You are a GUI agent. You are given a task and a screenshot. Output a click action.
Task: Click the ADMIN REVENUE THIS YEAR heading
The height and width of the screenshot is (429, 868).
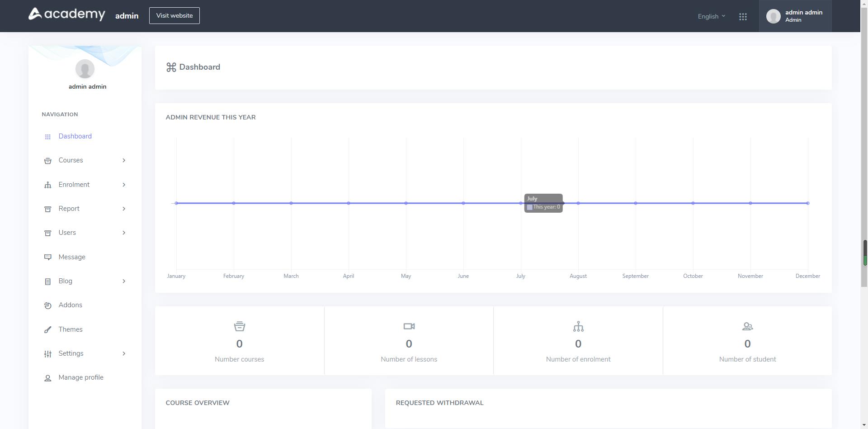[211, 117]
